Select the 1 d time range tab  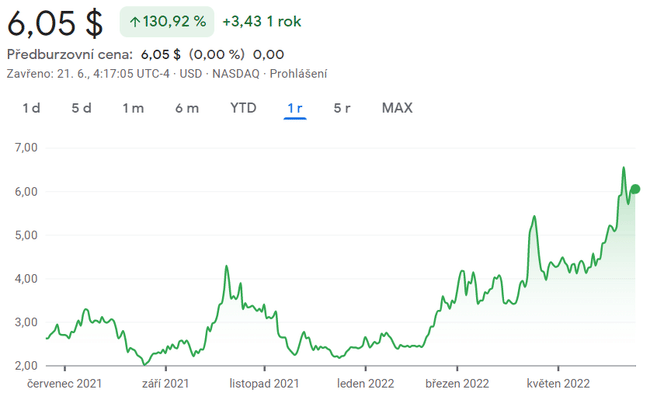(x=31, y=108)
